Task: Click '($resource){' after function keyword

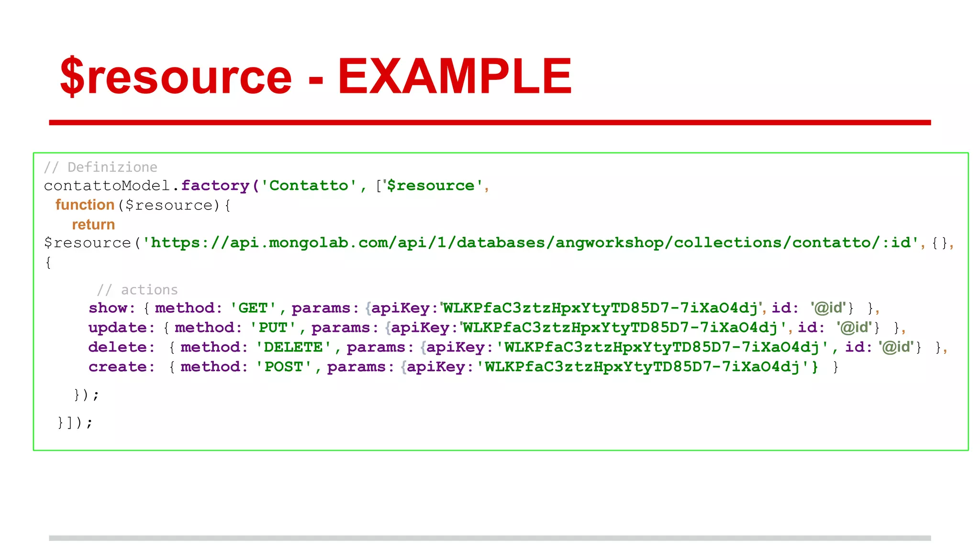Action: pyautogui.click(x=175, y=205)
